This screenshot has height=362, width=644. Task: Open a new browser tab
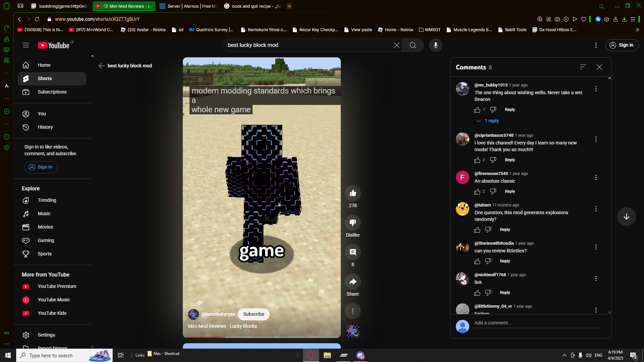pos(289,6)
